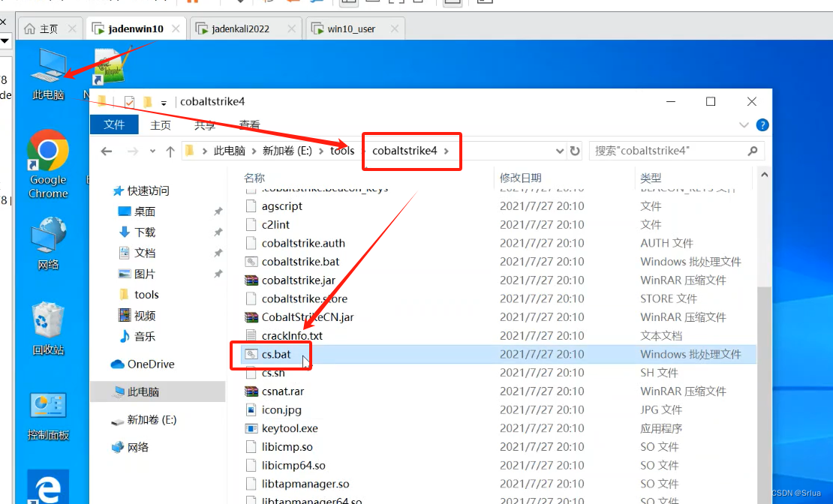Open the 文档 sidebar item
This screenshot has height=504, width=833.
137,253
